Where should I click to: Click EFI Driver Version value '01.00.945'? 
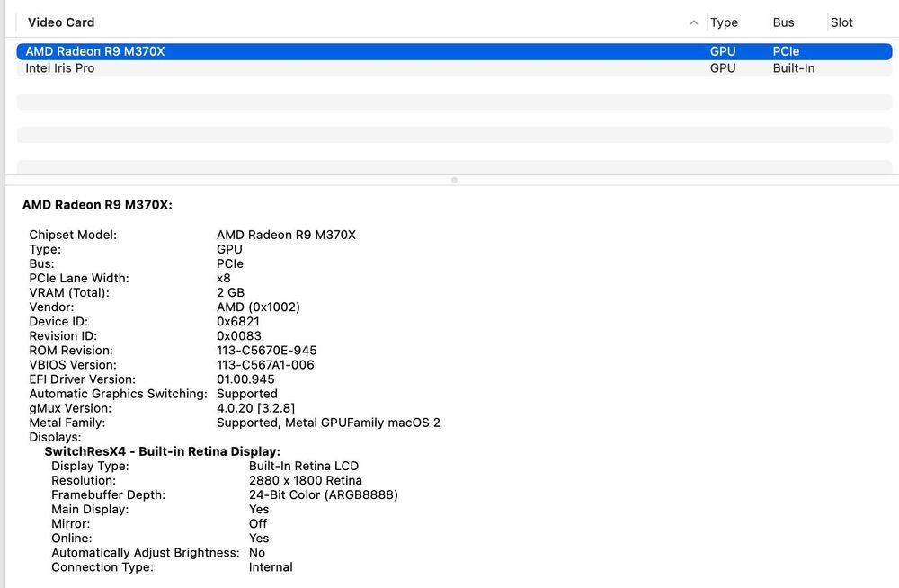[245, 379]
